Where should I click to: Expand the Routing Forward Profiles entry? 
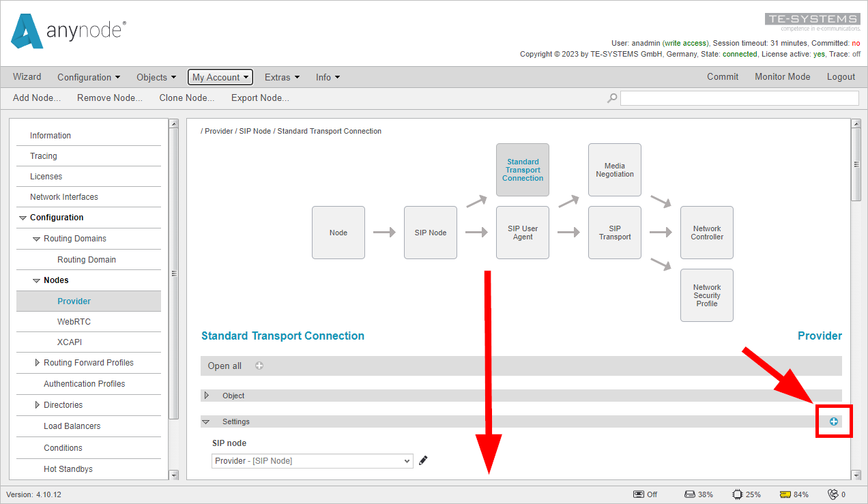(39, 362)
